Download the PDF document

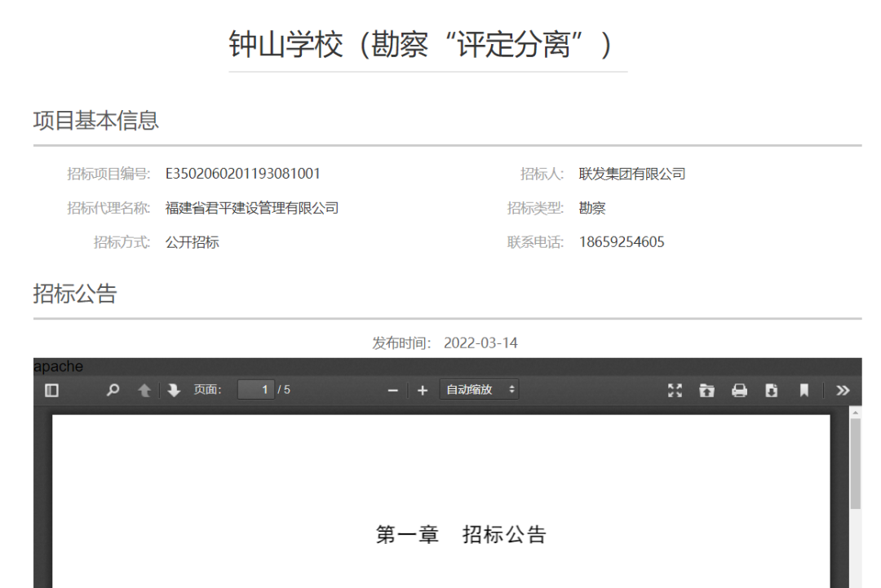point(772,391)
